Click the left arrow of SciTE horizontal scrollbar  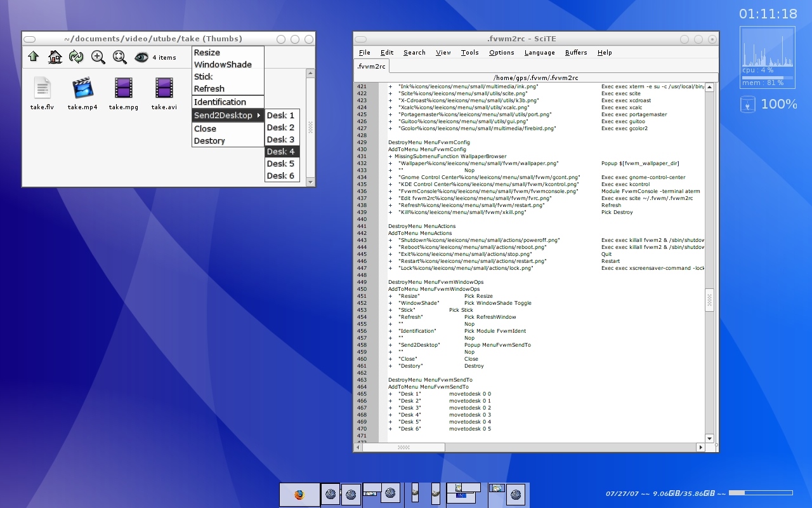click(x=358, y=447)
